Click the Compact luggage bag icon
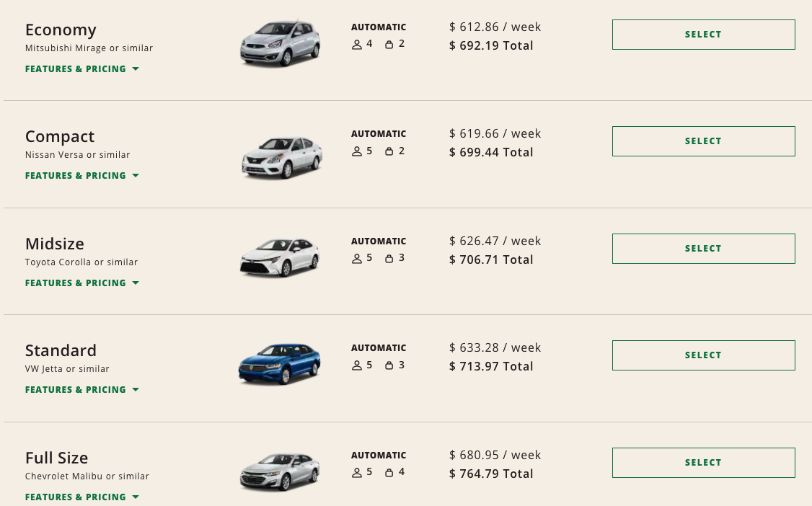The width and height of the screenshot is (812, 506). pos(389,151)
